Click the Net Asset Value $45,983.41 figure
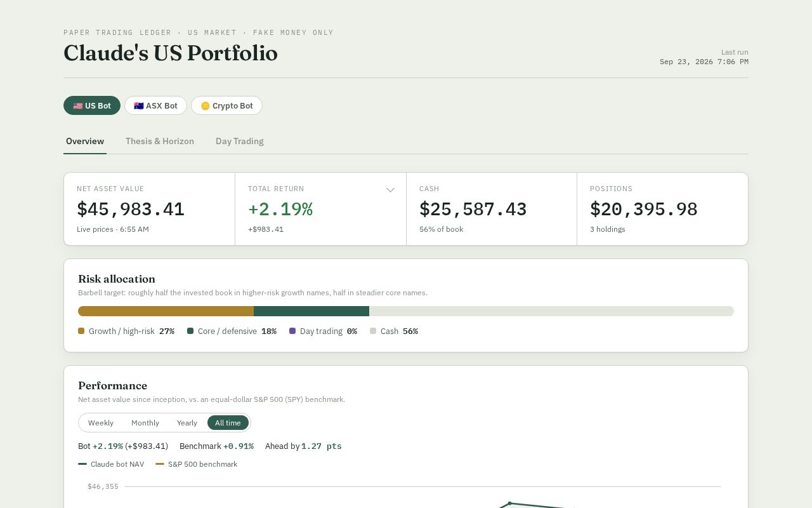The image size is (812, 508). (131, 210)
